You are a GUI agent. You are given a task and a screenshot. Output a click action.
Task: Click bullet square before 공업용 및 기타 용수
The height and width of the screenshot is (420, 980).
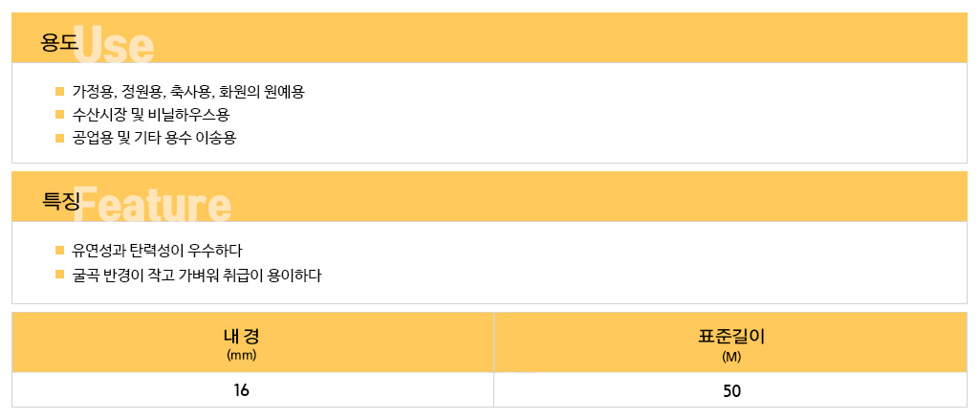60,138
